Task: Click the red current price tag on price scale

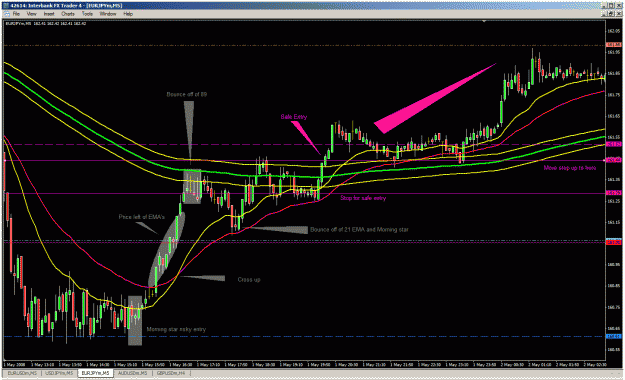Action: (613, 242)
